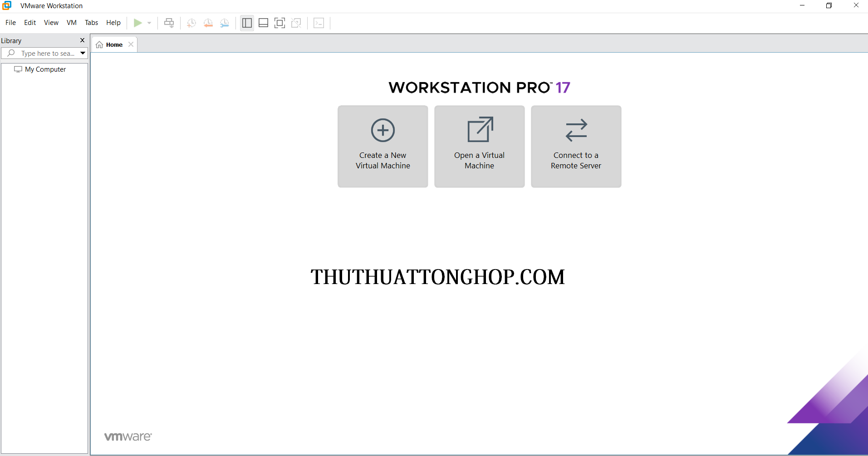Select My Computer in the Library
Viewport: 868px width, 456px height.
(x=44, y=69)
